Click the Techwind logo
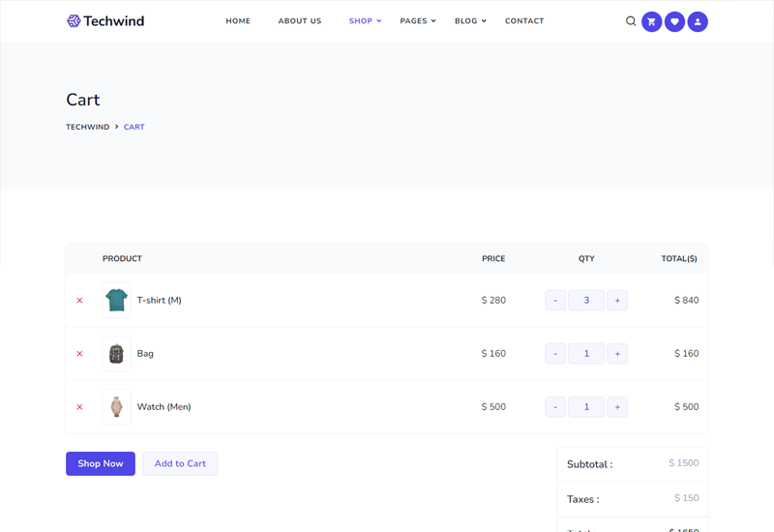Image resolution: width=774 pixels, height=532 pixels. [105, 20]
